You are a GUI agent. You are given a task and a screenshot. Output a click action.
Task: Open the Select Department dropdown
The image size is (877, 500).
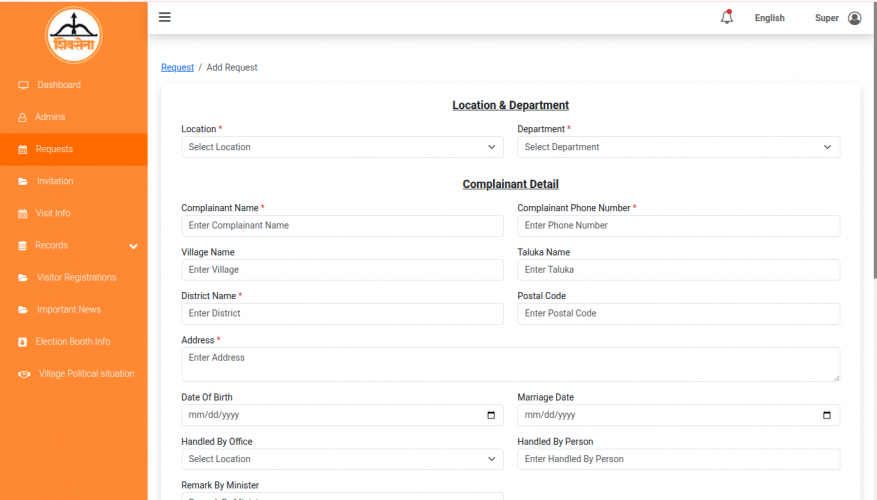point(678,147)
